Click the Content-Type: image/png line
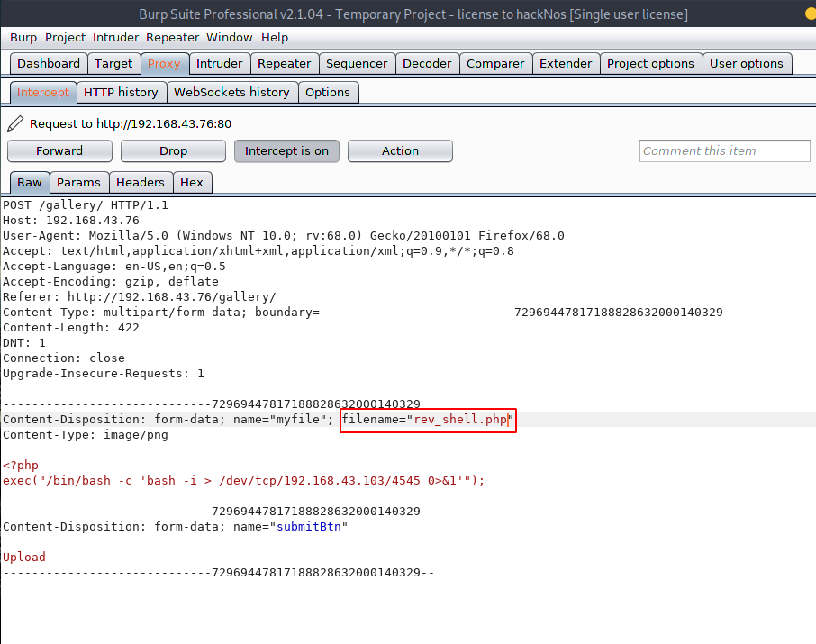Viewport: 816px width, 644px height. (x=86, y=435)
